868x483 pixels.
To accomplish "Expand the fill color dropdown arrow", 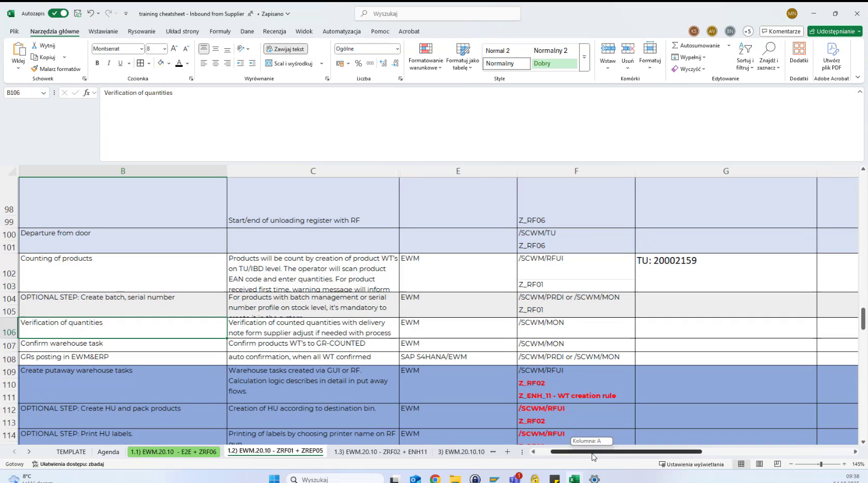I will tap(169, 63).
